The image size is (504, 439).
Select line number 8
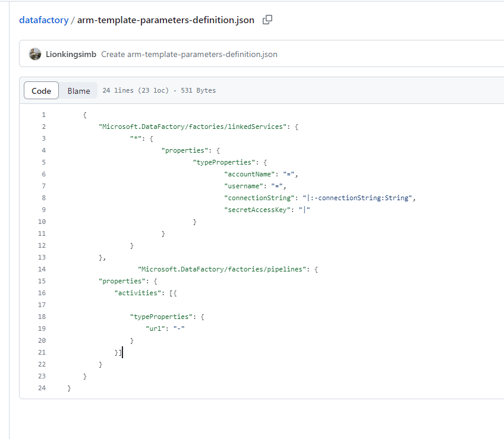click(43, 198)
